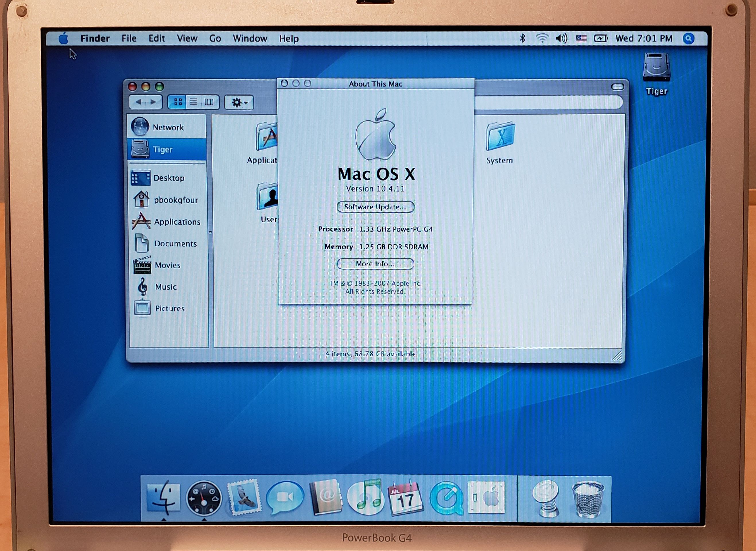
Task: Close the About This Mac window
Action: click(284, 83)
